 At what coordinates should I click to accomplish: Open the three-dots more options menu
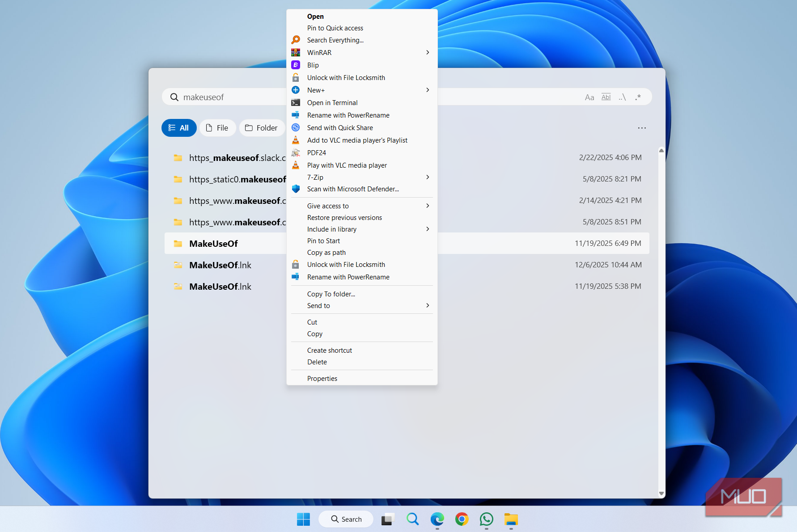pyautogui.click(x=642, y=128)
